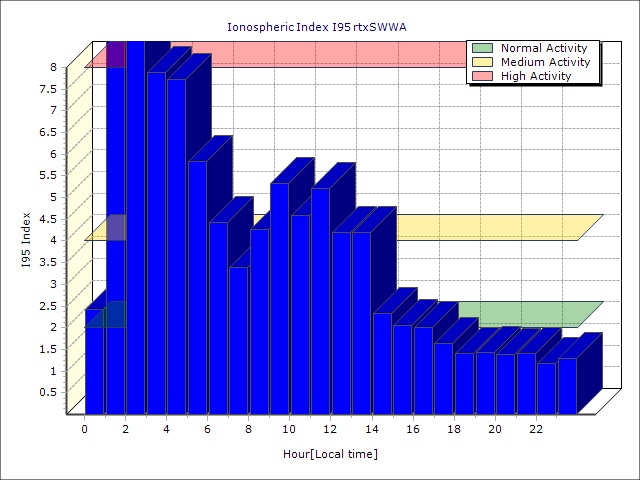Click the red High Activity legend swatch
640x480 pixels.
(x=482, y=76)
